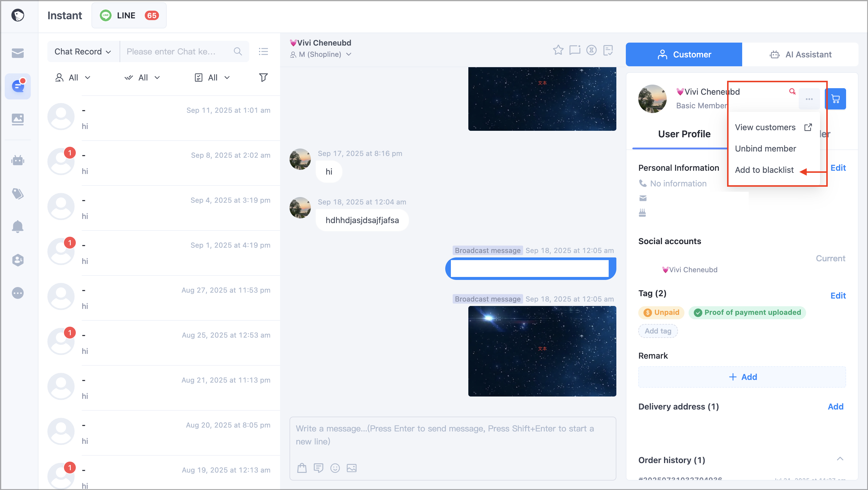Screen dimensions: 868x490
Task: Choose Unbind member from menu
Action: [x=765, y=149]
